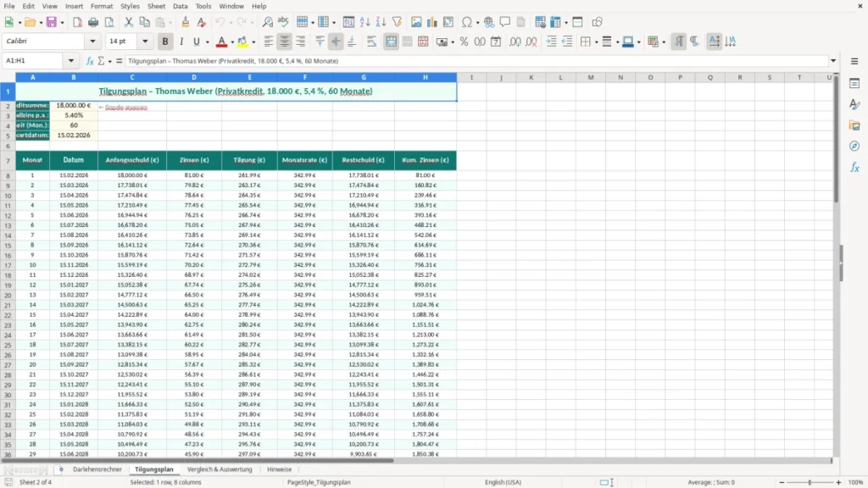Screen dimensions: 868x488
Task: Sort ascending A to Z
Action: tap(364, 22)
